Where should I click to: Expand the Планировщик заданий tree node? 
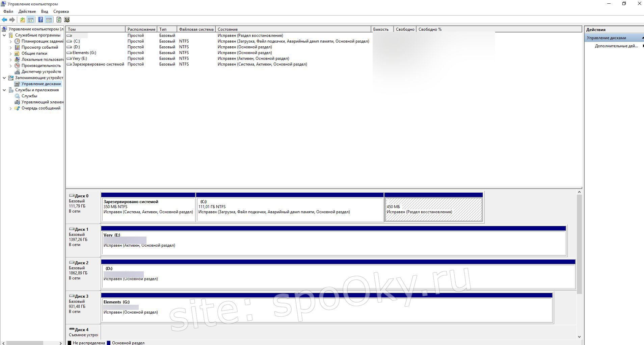coord(10,41)
